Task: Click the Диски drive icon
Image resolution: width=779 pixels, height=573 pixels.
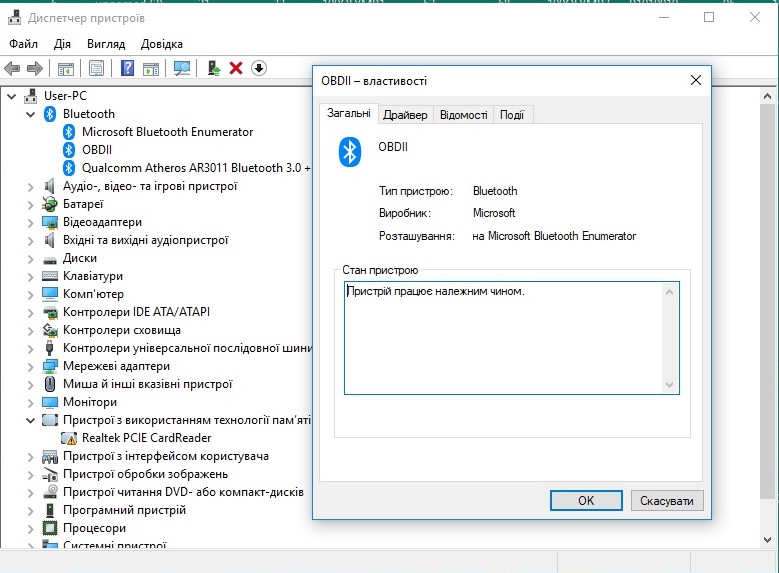Action: point(50,259)
